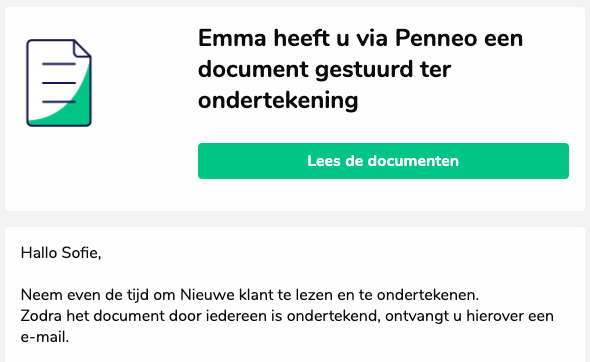The height and width of the screenshot is (362, 590).
Task: Click the line starting with Zodra het document
Action: pos(287,316)
